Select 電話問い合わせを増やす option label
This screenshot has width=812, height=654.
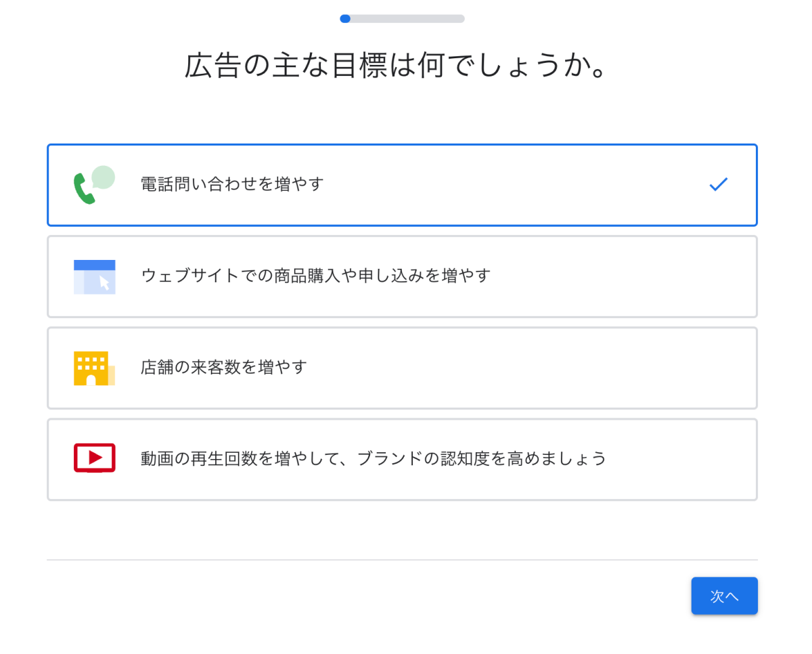coord(232,184)
